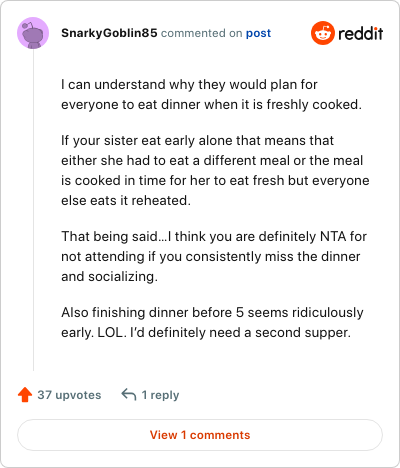
Task: Click the phrase "and socializing."
Action: 109,277
